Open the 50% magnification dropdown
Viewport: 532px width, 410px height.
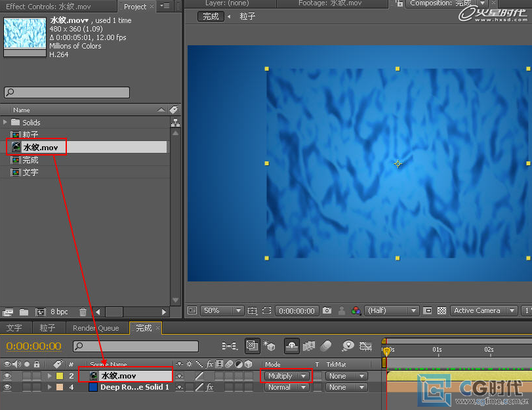(x=222, y=310)
